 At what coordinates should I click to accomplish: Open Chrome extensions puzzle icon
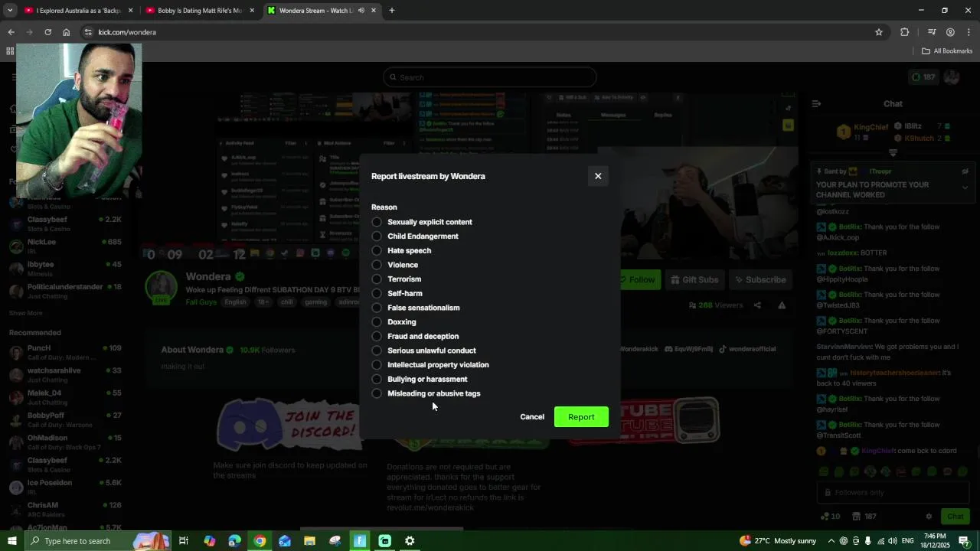coord(905,32)
